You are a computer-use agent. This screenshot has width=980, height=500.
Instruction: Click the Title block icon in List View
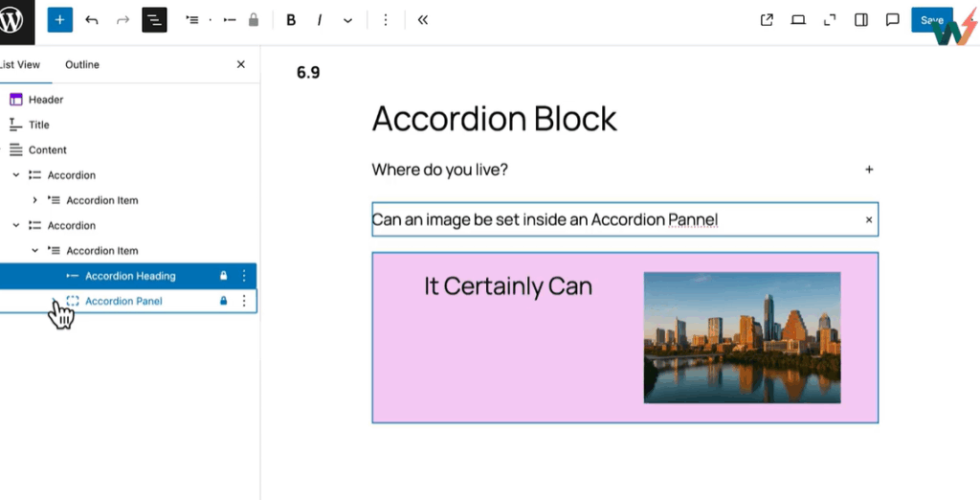16,125
